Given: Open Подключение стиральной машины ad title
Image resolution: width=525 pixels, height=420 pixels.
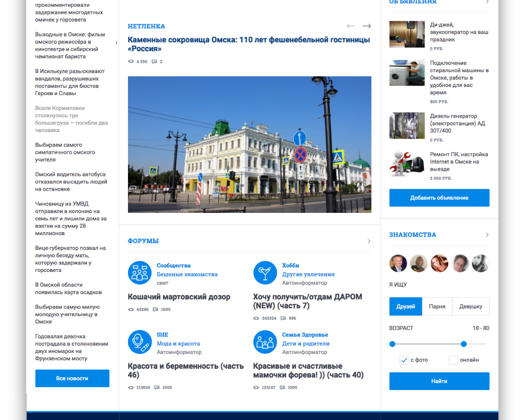Looking at the screenshot, I should [x=459, y=78].
